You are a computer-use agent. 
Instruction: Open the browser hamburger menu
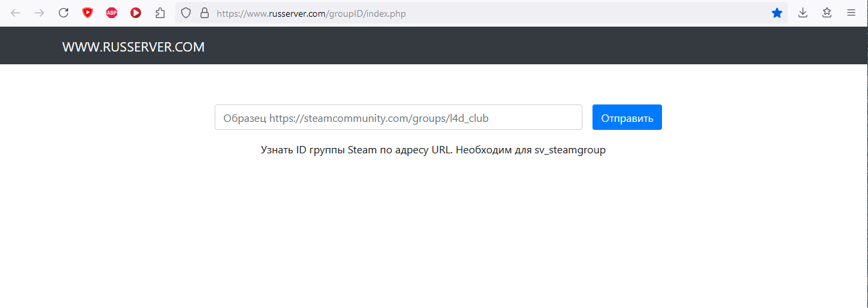851,13
